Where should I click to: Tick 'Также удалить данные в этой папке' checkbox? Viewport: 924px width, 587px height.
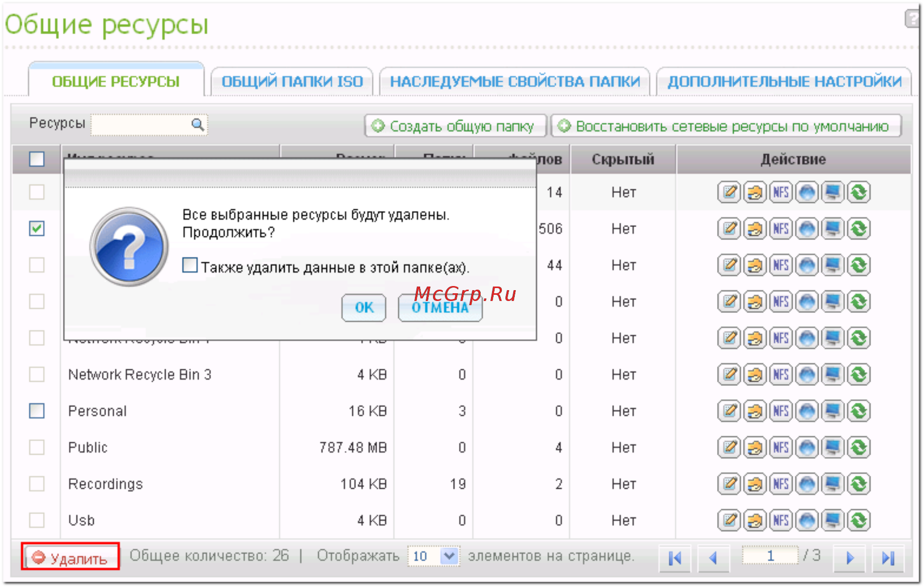190,265
